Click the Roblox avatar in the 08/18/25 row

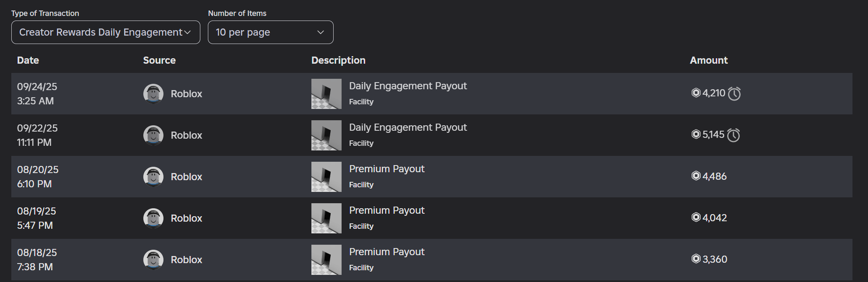point(153,260)
